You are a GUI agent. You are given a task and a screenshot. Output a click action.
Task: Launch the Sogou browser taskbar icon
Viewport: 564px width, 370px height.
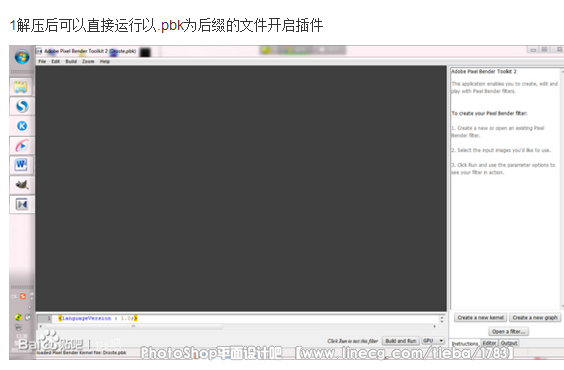tap(22, 106)
